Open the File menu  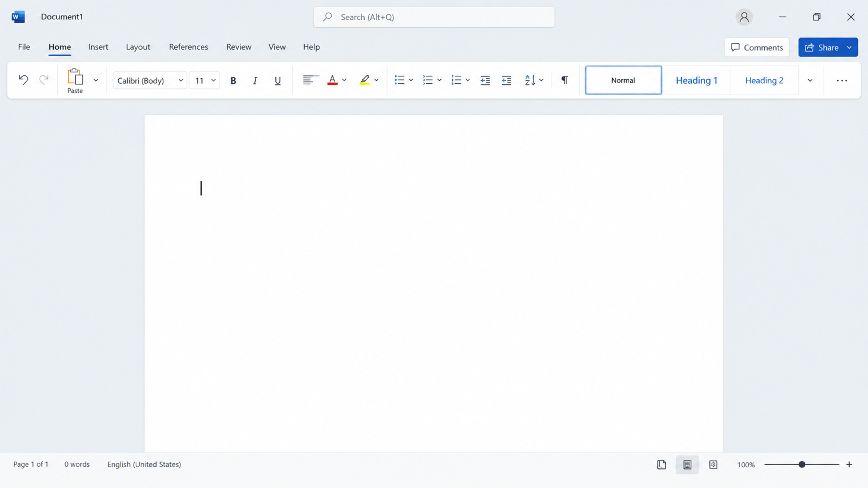tap(24, 47)
